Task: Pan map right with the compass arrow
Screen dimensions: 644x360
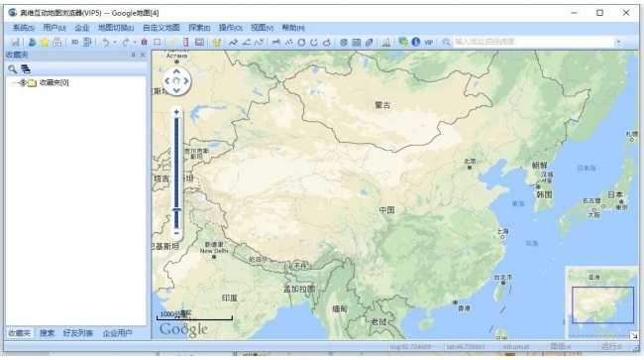Action: tap(186, 81)
